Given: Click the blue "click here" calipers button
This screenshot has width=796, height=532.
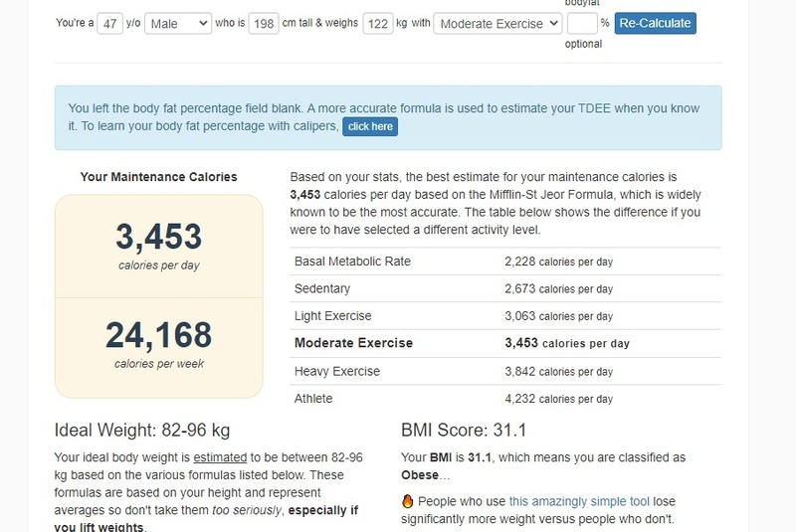Looking at the screenshot, I should point(370,126).
